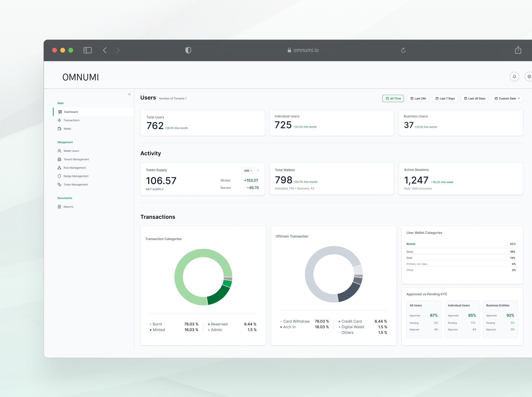Switch users view to Last 7 Days
Viewport: 532px width, 397px height.
tap(445, 98)
